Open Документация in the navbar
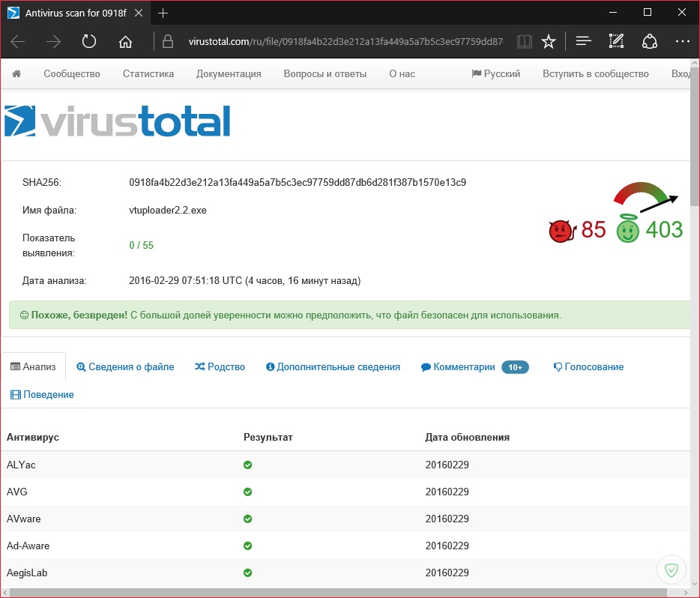 coord(229,74)
